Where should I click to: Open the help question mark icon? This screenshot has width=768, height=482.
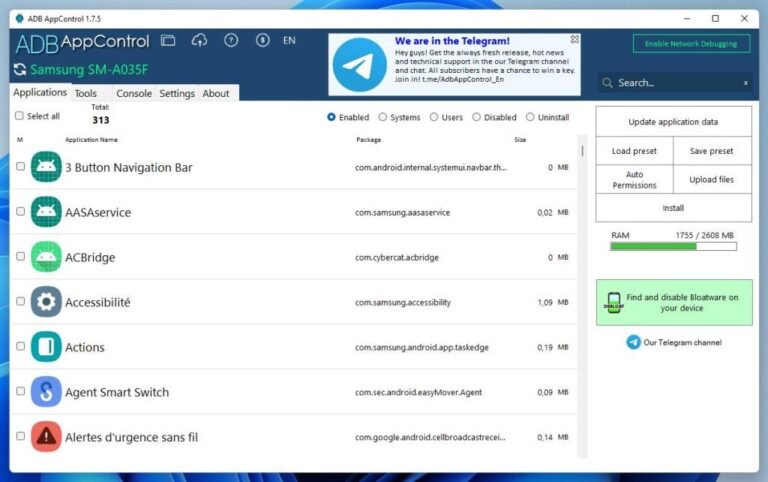[x=231, y=40]
